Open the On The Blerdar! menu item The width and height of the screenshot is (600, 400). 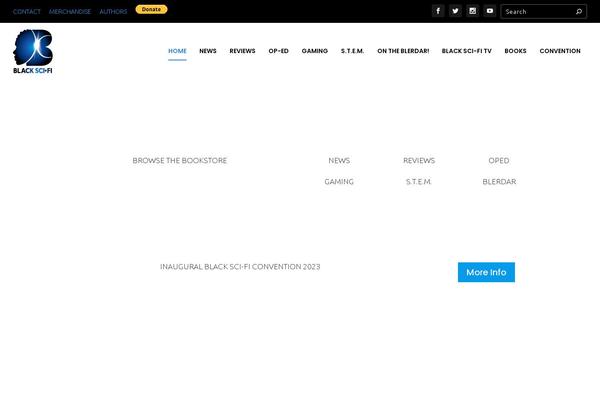403,51
